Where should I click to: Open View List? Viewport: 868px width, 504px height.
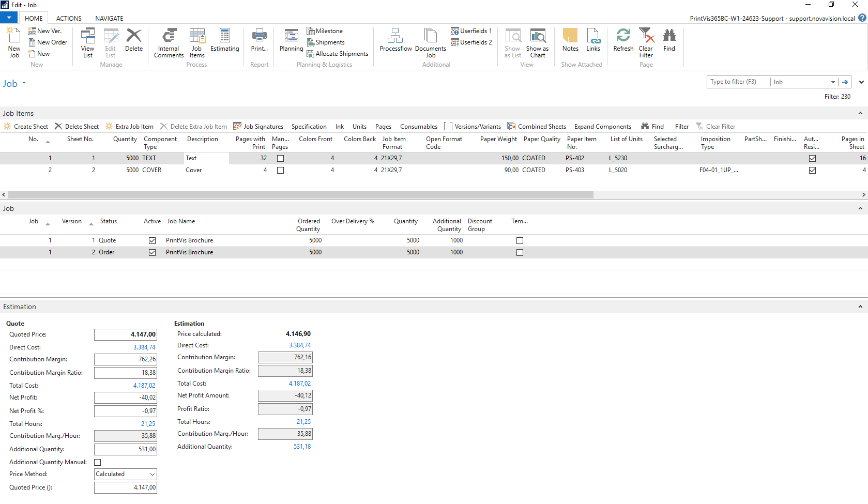(88, 43)
